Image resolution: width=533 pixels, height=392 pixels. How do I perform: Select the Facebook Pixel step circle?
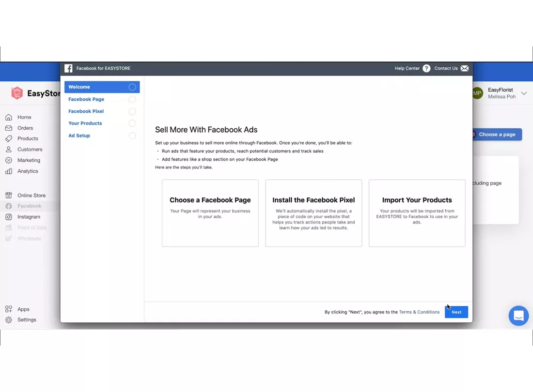pyautogui.click(x=132, y=111)
